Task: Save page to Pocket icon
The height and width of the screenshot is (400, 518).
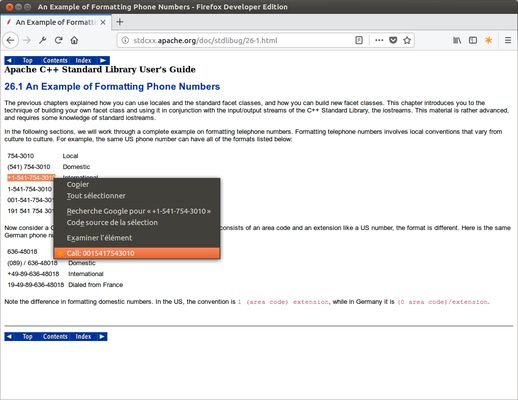Action: coord(393,40)
